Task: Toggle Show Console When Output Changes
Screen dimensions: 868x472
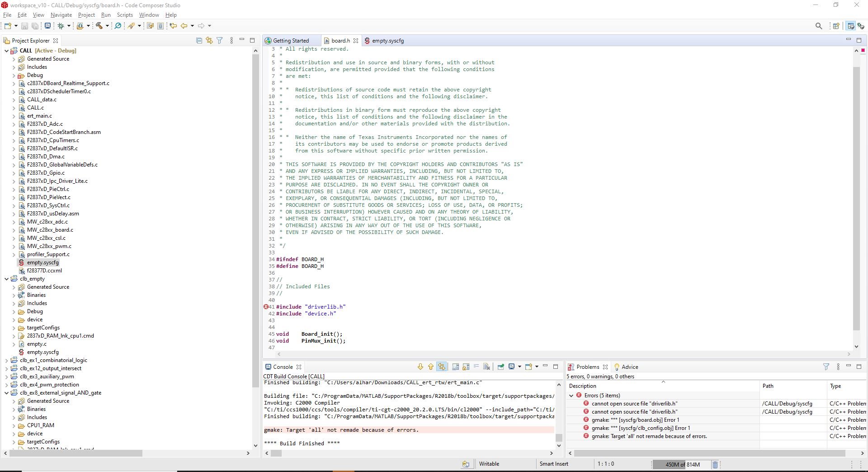Action: tap(456, 367)
